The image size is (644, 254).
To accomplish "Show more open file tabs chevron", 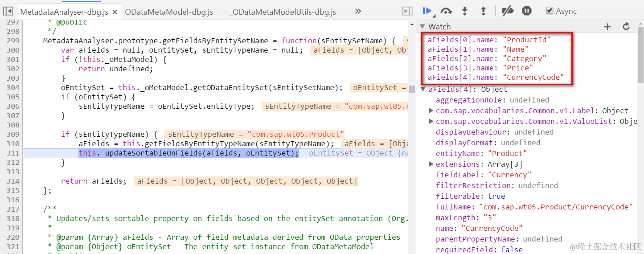I will click(358, 11).
